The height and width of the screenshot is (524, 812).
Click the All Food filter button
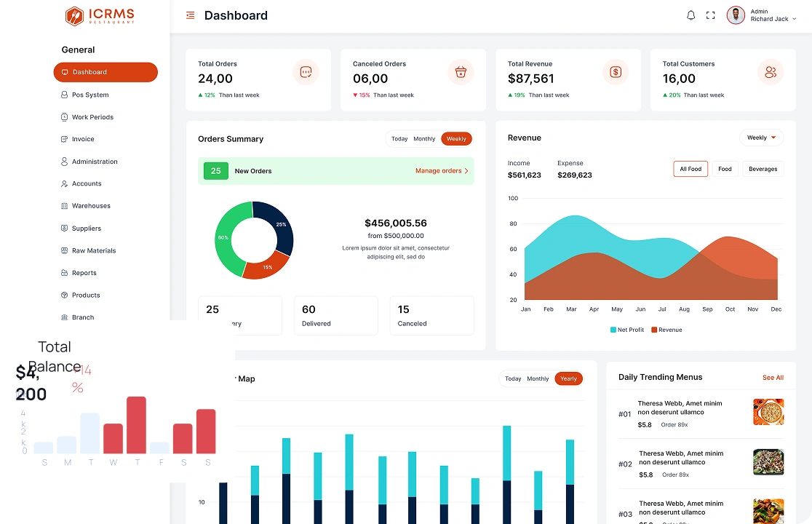(690, 169)
